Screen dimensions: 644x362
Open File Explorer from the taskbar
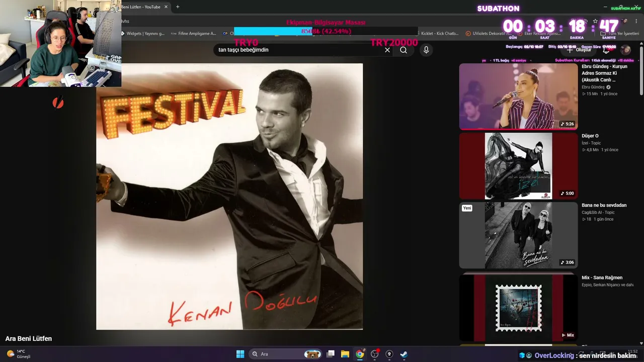(x=345, y=354)
